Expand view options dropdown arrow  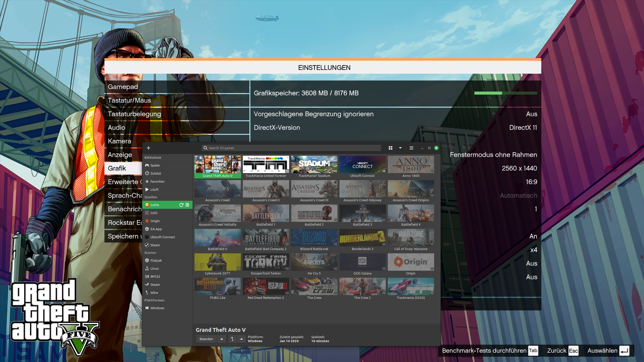point(400,148)
